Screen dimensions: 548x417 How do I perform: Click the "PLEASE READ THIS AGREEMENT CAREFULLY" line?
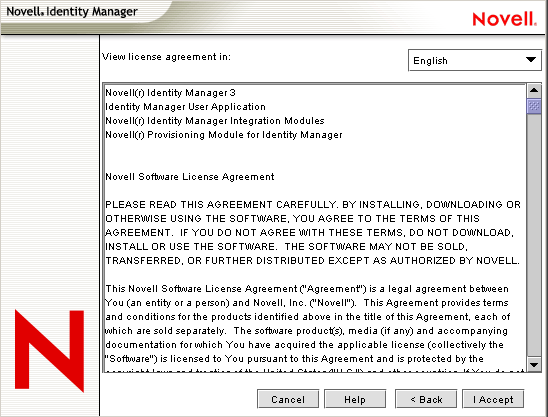tap(313, 204)
